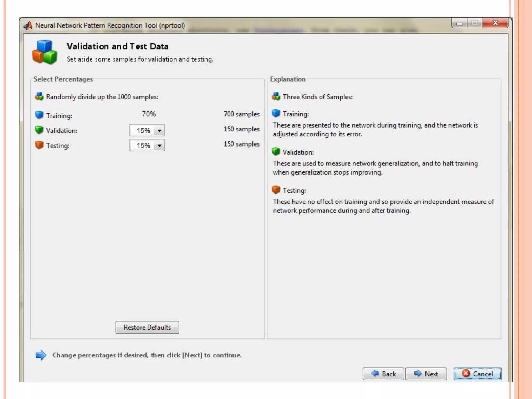The image size is (532, 399).
Task: Click the blue arrow hint icon at bottom
Action: pyautogui.click(x=41, y=355)
